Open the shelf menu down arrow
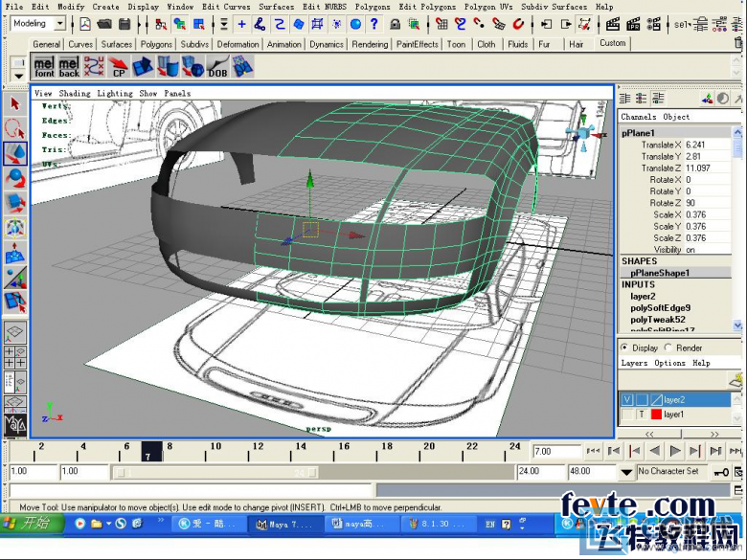The width and height of the screenshot is (747, 560). coord(18,76)
